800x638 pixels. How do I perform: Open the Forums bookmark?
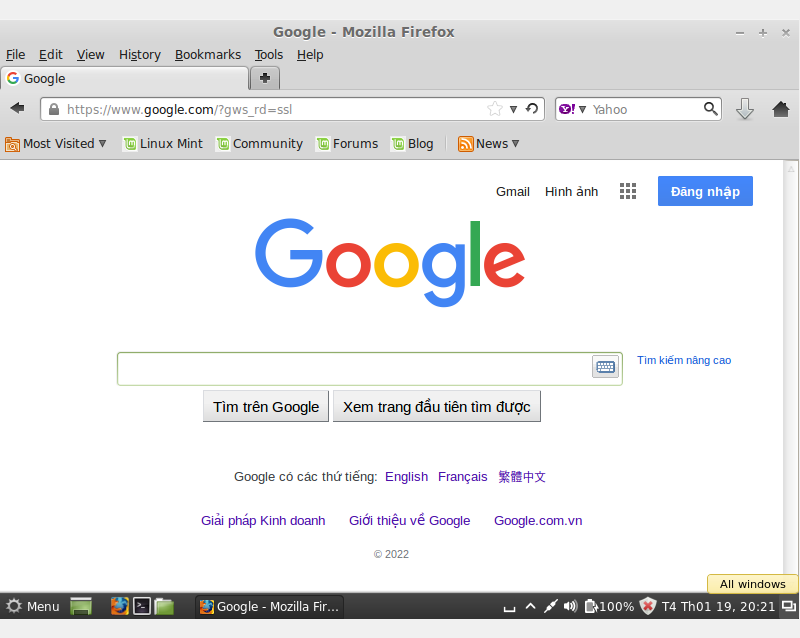point(347,144)
